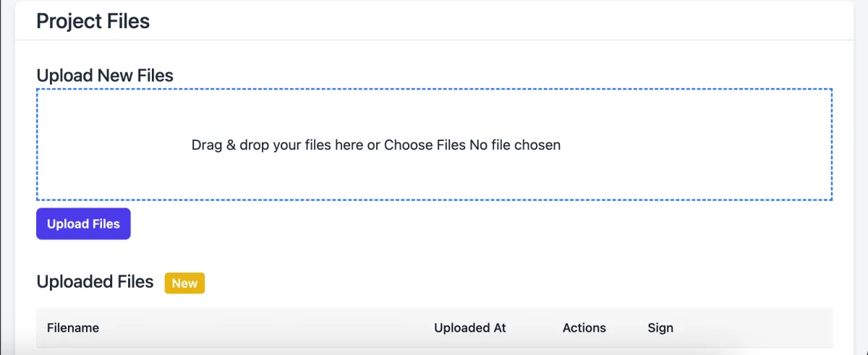Click the Project Files heading
This screenshot has height=355, width=868.
(93, 21)
